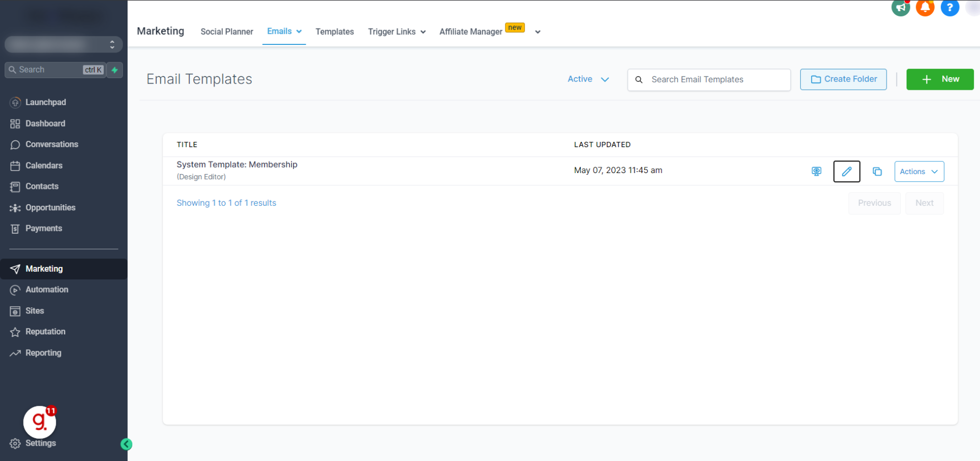980x461 pixels.
Task: Collapse the sidebar with the green arrow
Action: [x=126, y=444]
